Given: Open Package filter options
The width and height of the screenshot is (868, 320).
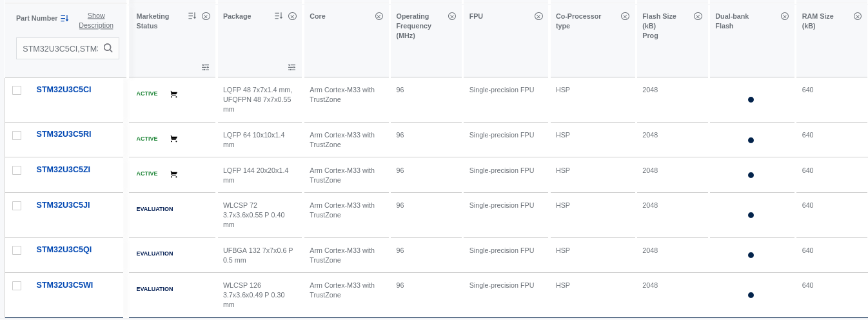Looking at the screenshot, I should click(291, 67).
